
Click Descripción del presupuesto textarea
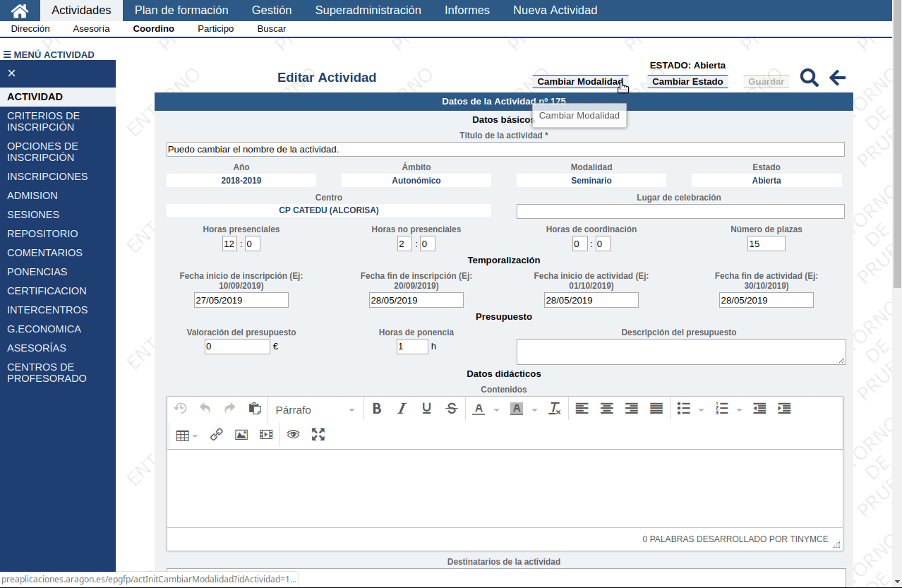coord(681,352)
